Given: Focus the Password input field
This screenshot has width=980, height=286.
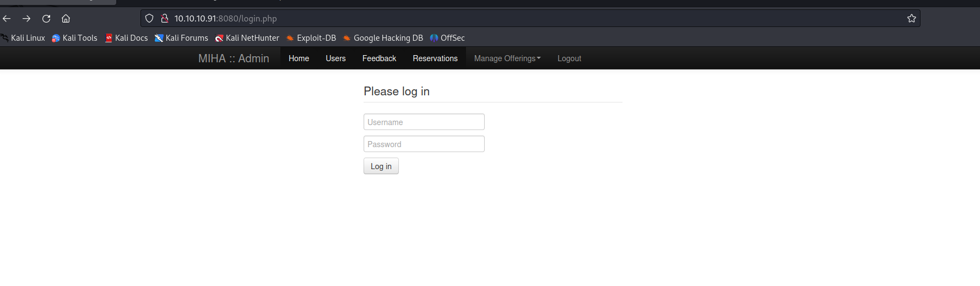Looking at the screenshot, I should tap(424, 144).
